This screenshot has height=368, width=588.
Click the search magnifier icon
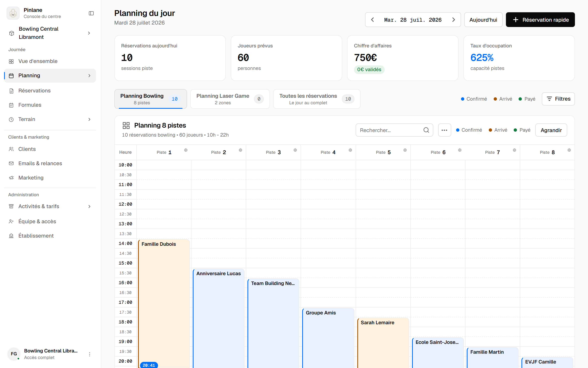tap(426, 130)
